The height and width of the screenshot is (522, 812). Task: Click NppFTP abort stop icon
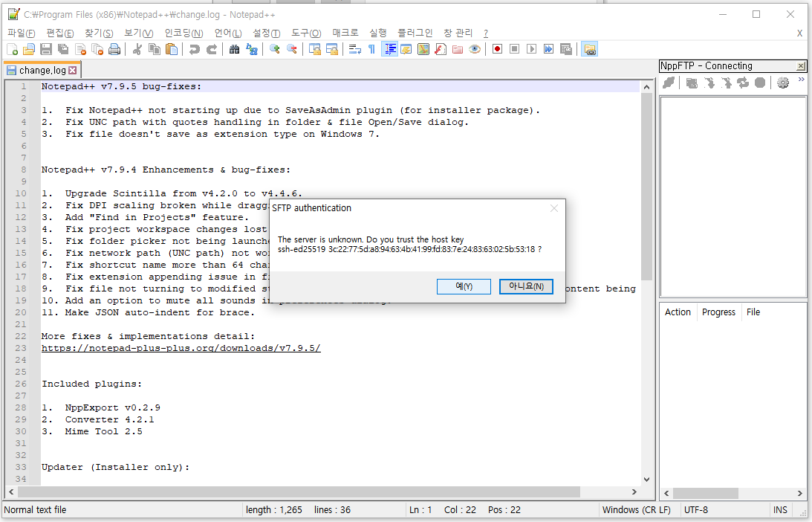pyautogui.click(x=760, y=83)
